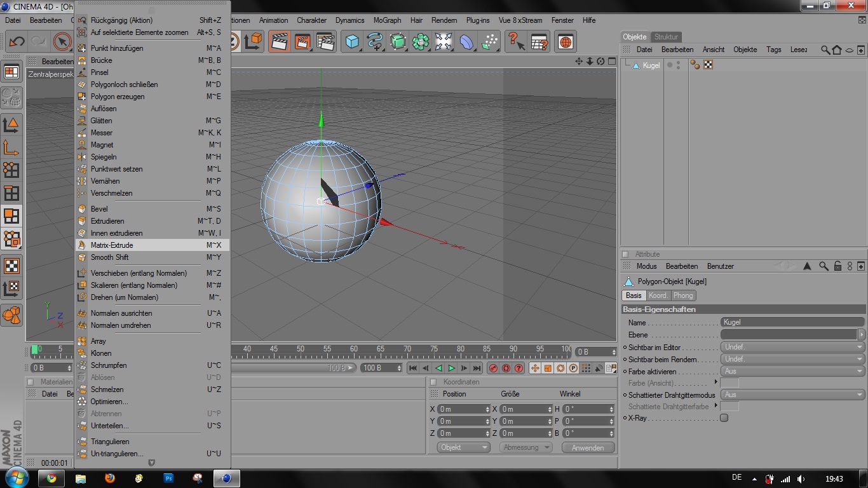The width and height of the screenshot is (868, 488).
Task: Open Sichtbar im Editor dropdown
Action: click(792, 347)
